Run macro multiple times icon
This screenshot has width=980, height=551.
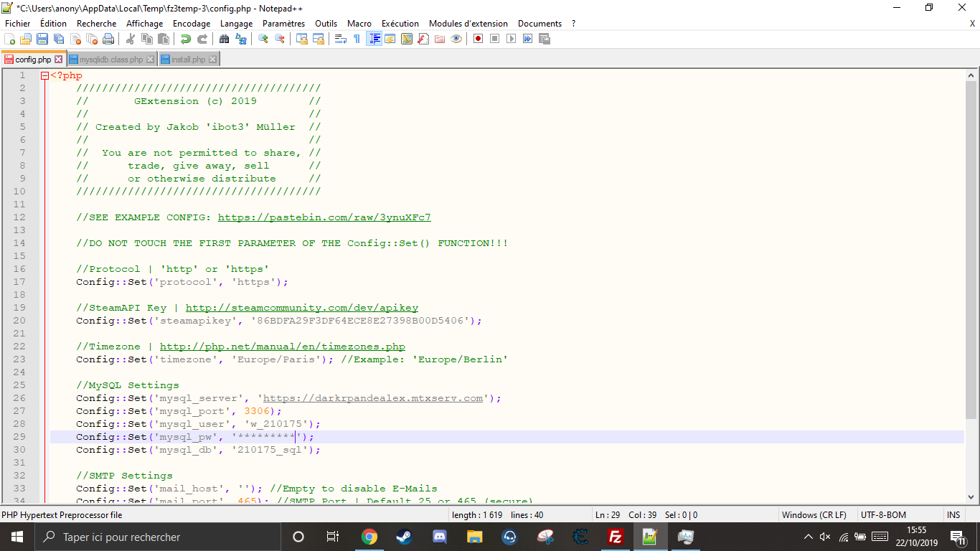pyautogui.click(x=527, y=39)
